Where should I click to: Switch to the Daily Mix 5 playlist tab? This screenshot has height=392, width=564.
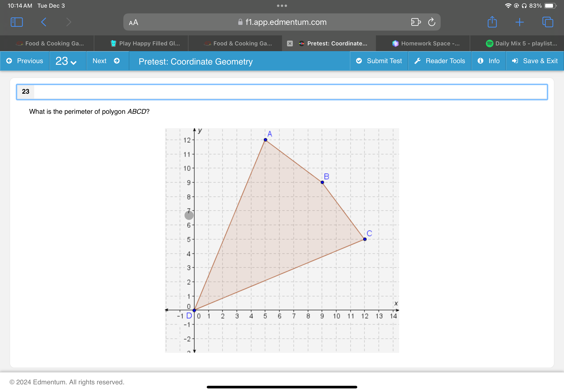517,44
